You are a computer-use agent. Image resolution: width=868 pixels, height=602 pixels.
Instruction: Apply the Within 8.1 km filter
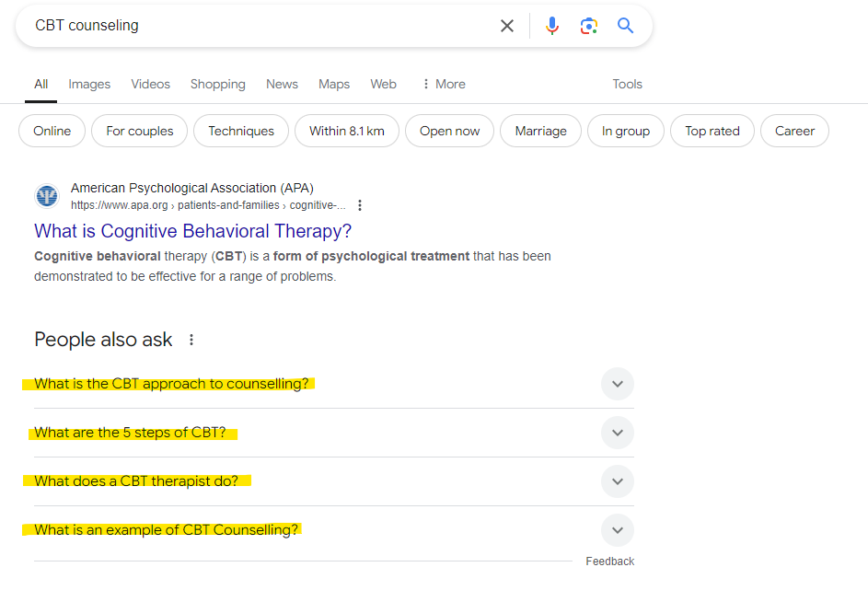[x=346, y=132]
